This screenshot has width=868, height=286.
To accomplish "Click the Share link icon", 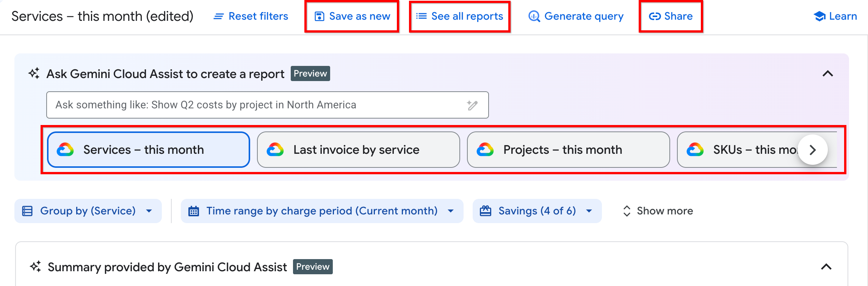I will (655, 16).
